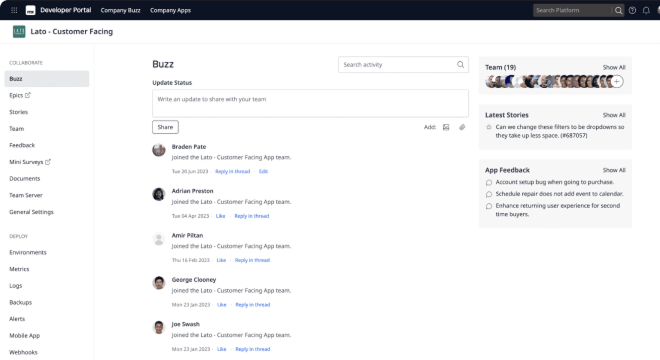This screenshot has height=360, width=660.
Task: Open the notifications bell icon
Action: pos(646,11)
